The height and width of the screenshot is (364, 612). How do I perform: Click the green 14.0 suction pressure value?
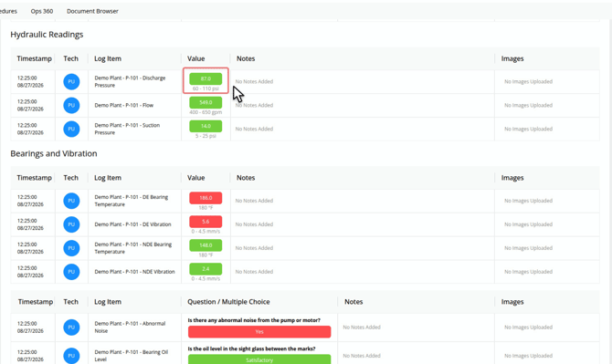[206, 126]
